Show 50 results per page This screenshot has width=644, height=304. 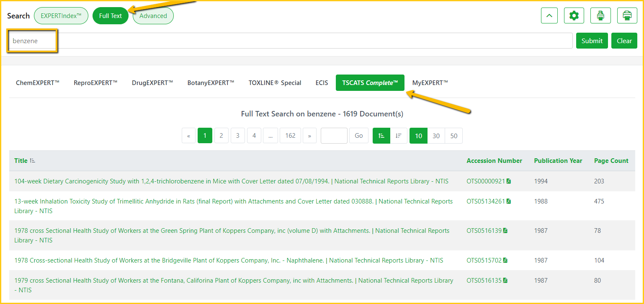[x=453, y=136]
